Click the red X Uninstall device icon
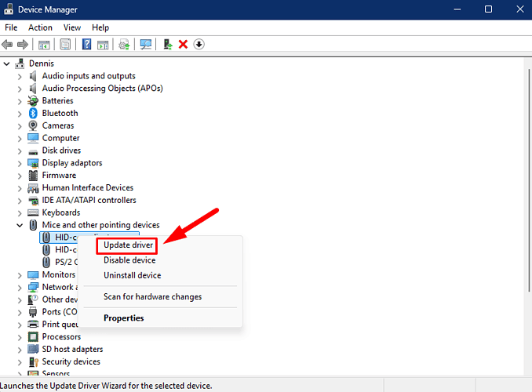The width and height of the screenshot is (532, 392). coord(183,44)
